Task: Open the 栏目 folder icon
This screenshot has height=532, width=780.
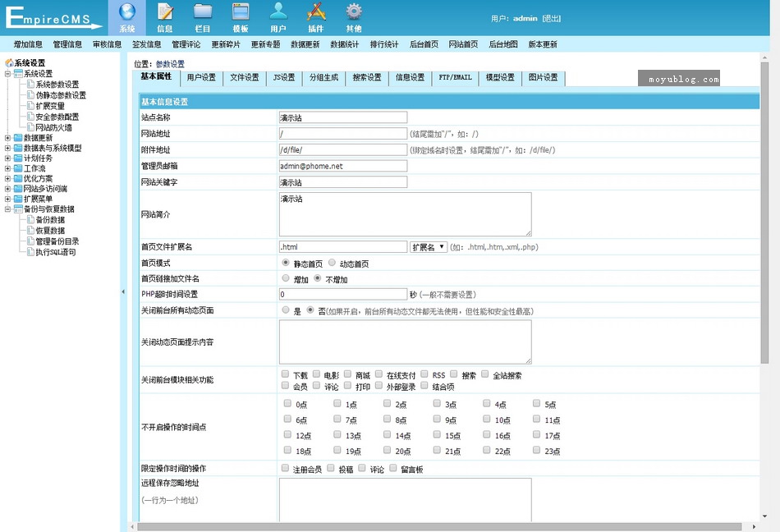Action: 203,12
